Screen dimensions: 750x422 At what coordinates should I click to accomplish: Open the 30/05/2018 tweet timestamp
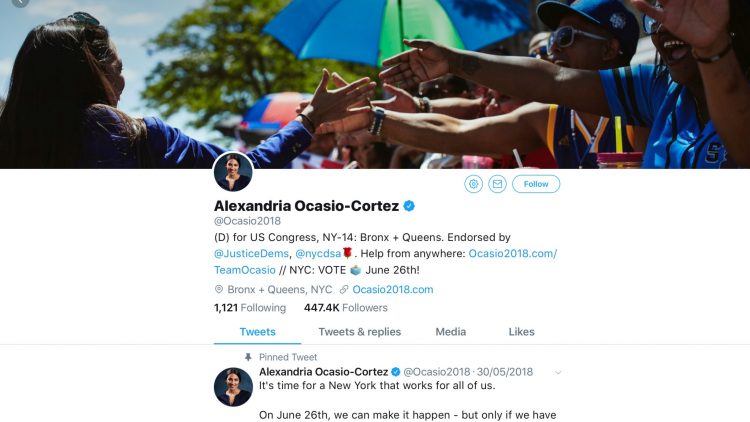click(505, 372)
